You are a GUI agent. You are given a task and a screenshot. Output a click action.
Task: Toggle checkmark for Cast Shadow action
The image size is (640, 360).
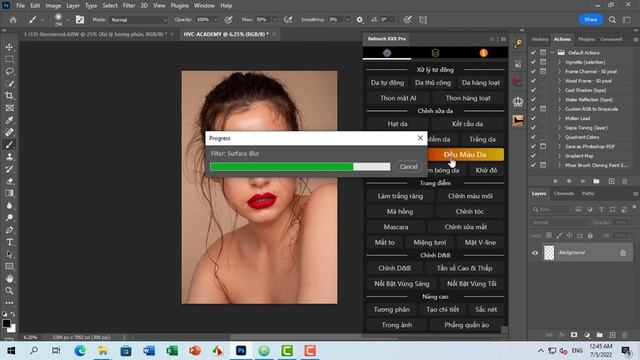pos(533,90)
